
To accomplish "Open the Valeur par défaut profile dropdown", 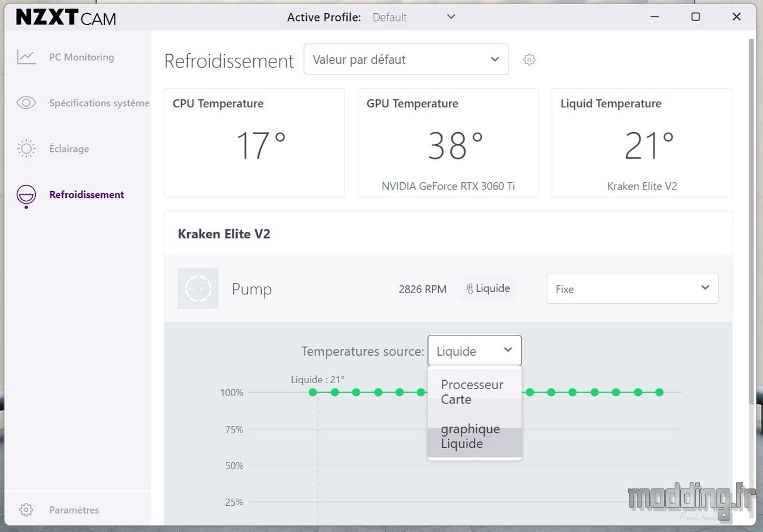I will click(406, 60).
